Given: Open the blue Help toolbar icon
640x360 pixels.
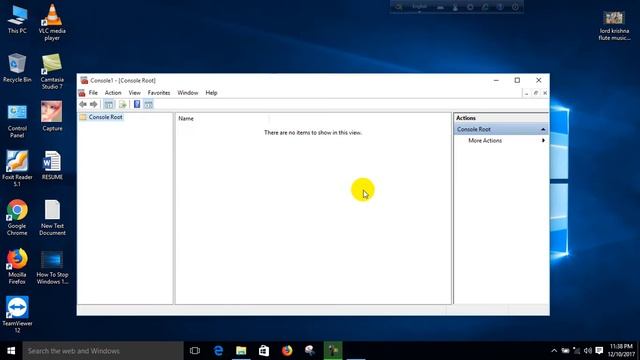Looking at the screenshot, I should click(x=137, y=104).
